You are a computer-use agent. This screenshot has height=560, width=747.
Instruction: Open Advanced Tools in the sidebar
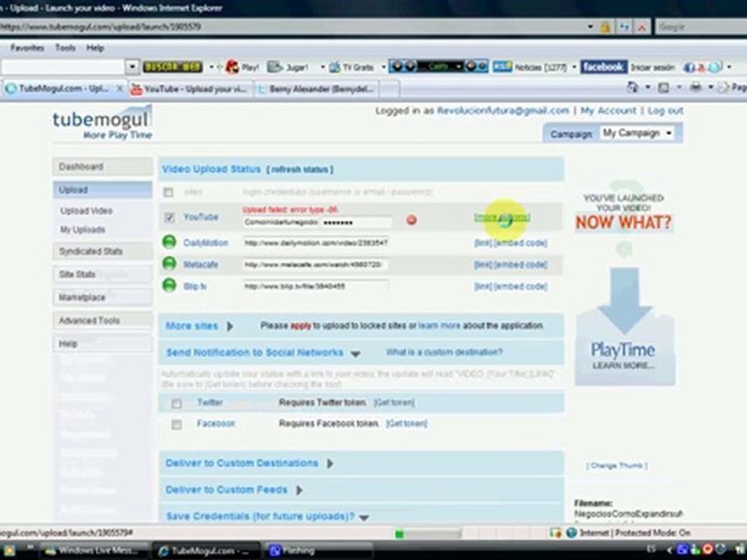click(103, 321)
